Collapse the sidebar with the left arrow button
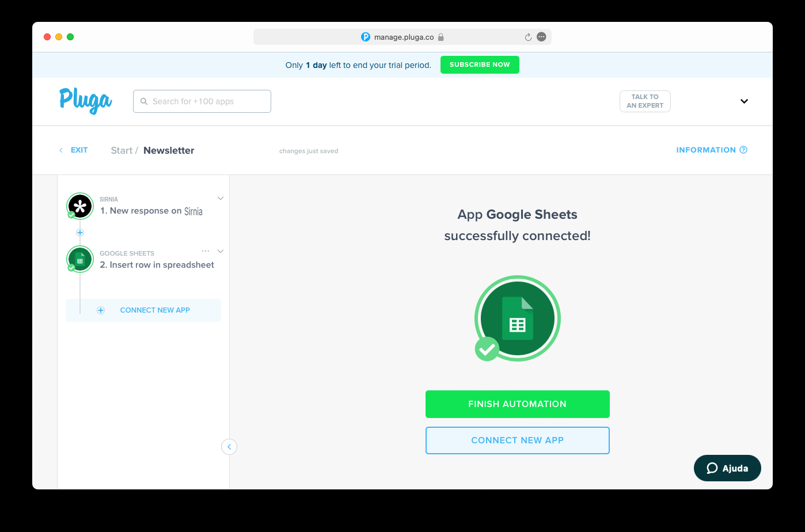Viewport: 805px width, 532px height. (229, 447)
